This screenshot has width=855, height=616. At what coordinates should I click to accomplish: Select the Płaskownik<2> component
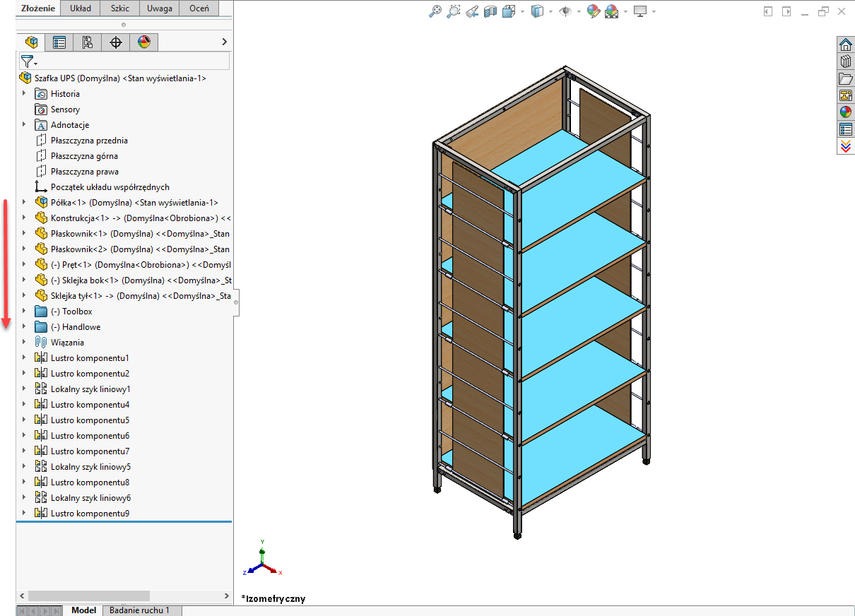(132, 249)
